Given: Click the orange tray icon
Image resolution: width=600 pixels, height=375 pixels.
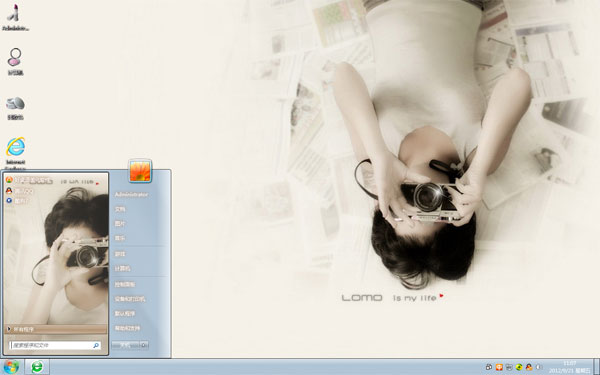Looking at the screenshot, I should [499, 367].
